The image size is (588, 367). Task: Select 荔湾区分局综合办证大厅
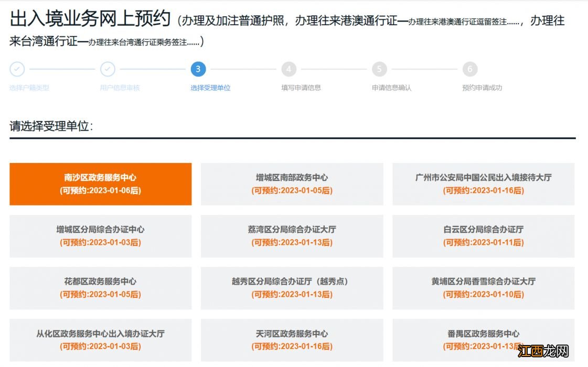(x=292, y=236)
